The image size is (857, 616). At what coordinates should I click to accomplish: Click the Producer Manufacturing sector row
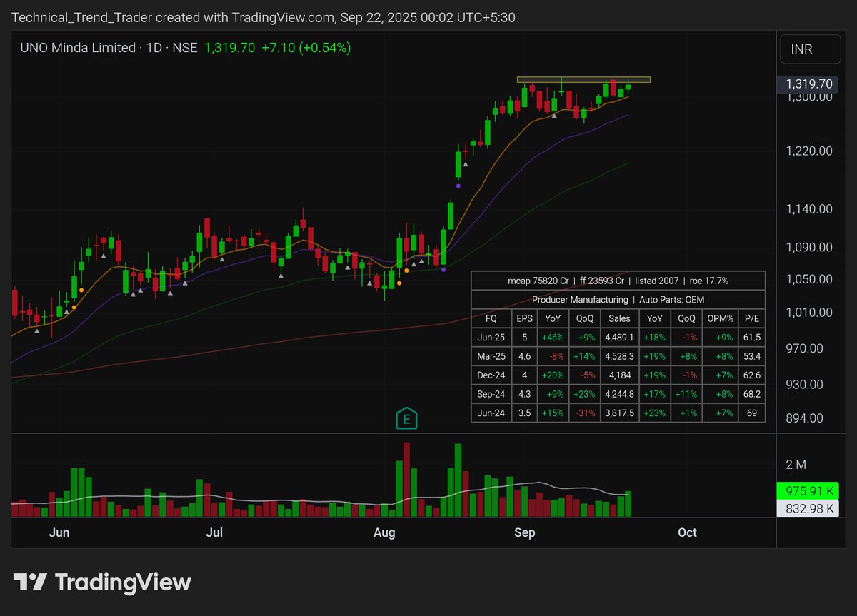coord(618,300)
